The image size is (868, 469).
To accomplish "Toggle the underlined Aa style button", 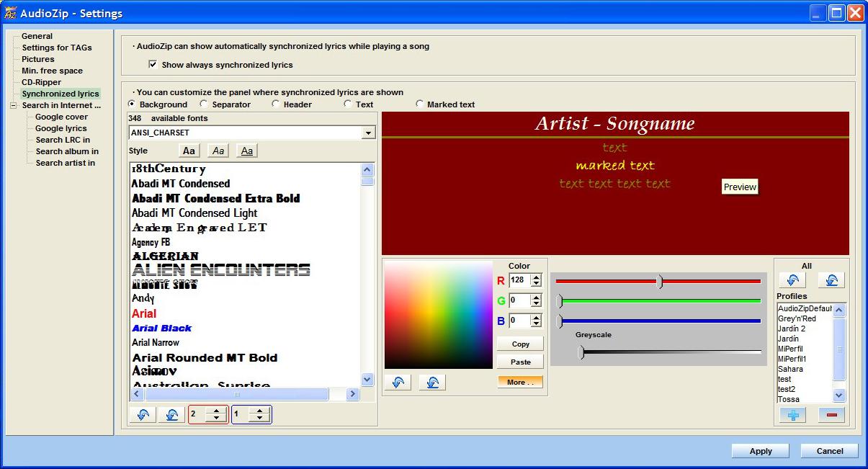I will [247, 151].
